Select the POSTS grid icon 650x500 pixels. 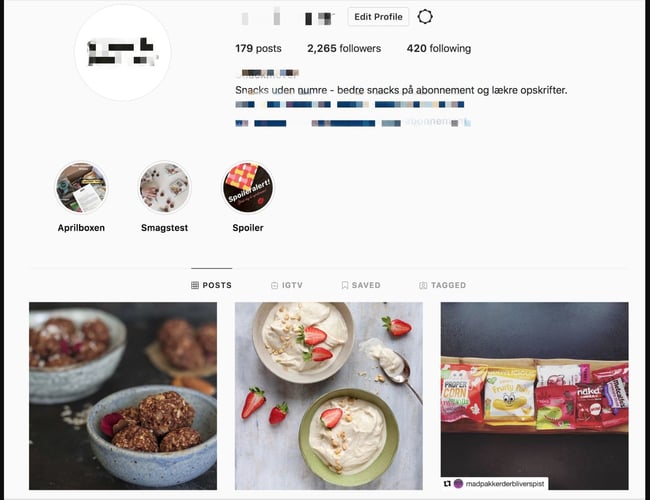[195, 285]
